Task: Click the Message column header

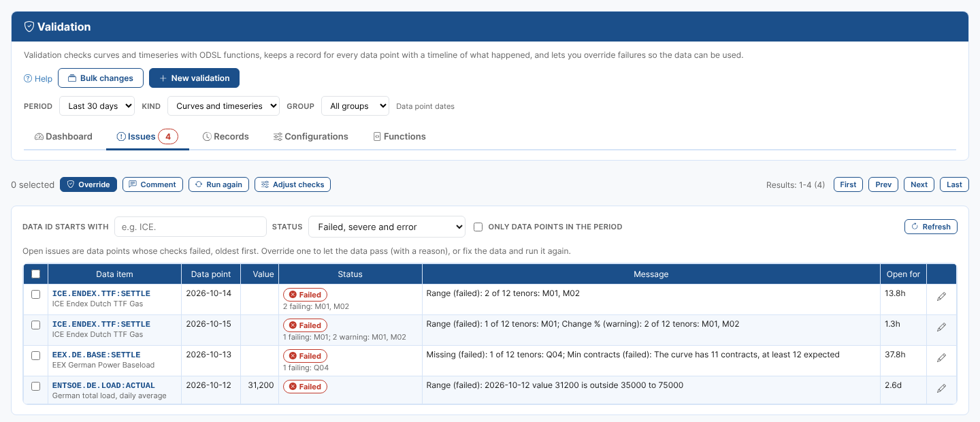Action: [651, 274]
